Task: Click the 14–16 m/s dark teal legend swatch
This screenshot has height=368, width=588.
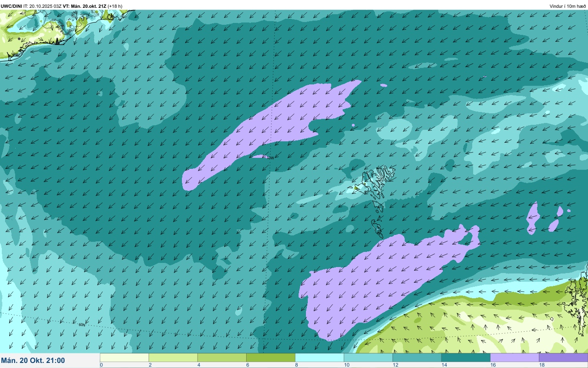Action: coord(466,357)
